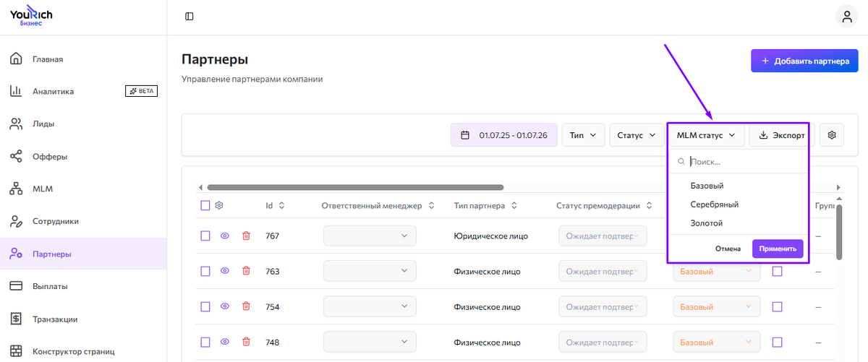Select all rows with header checkbox
Viewport: 868px width, 362px height.
click(205, 205)
